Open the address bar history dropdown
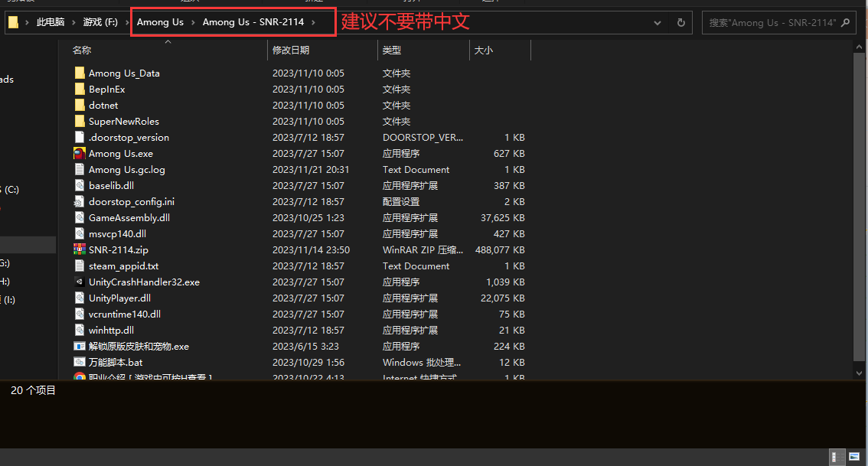Screen dimensions: 868x466 click(657, 23)
